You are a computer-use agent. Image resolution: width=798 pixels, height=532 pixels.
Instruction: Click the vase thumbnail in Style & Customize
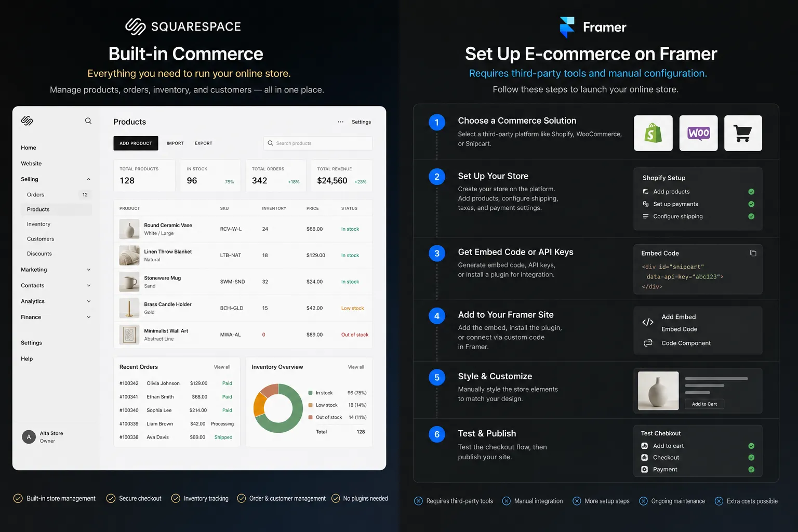tap(658, 391)
